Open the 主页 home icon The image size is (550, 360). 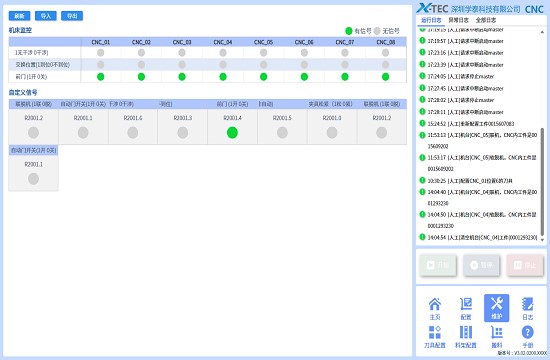click(435, 308)
